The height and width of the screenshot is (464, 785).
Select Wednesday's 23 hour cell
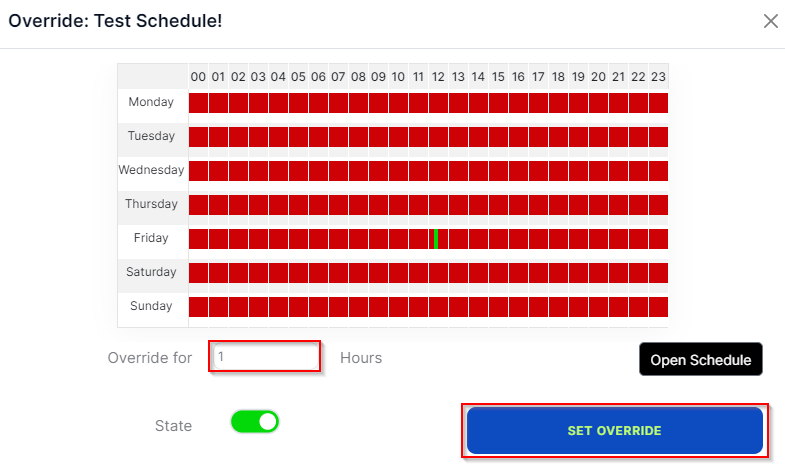coord(658,171)
